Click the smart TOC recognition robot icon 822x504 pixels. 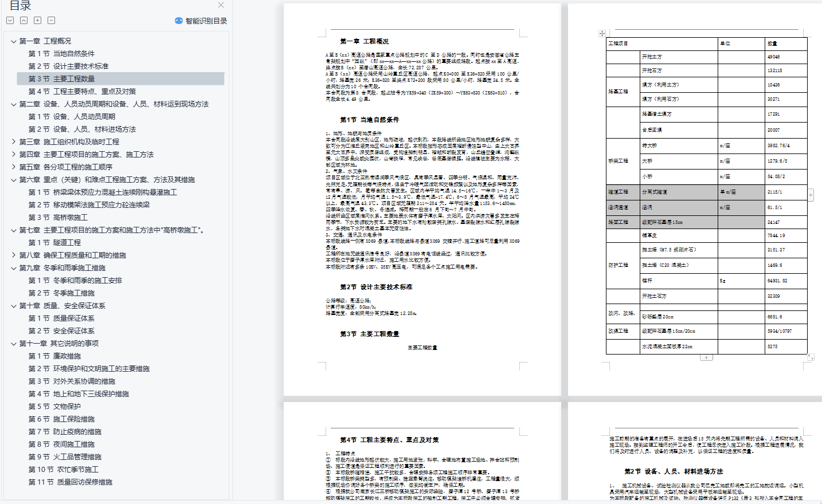point(179,21)
